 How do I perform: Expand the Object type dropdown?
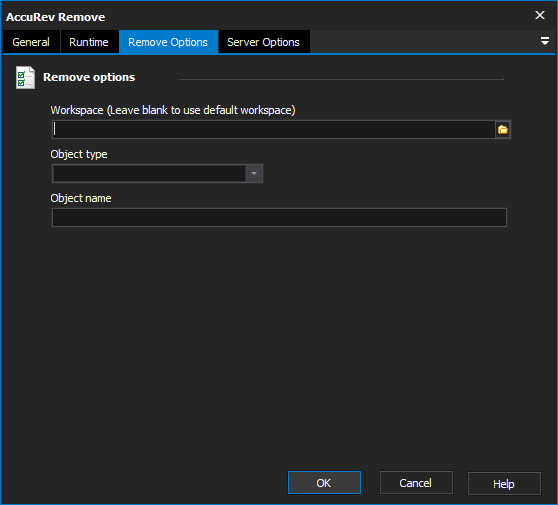point(254,173)
